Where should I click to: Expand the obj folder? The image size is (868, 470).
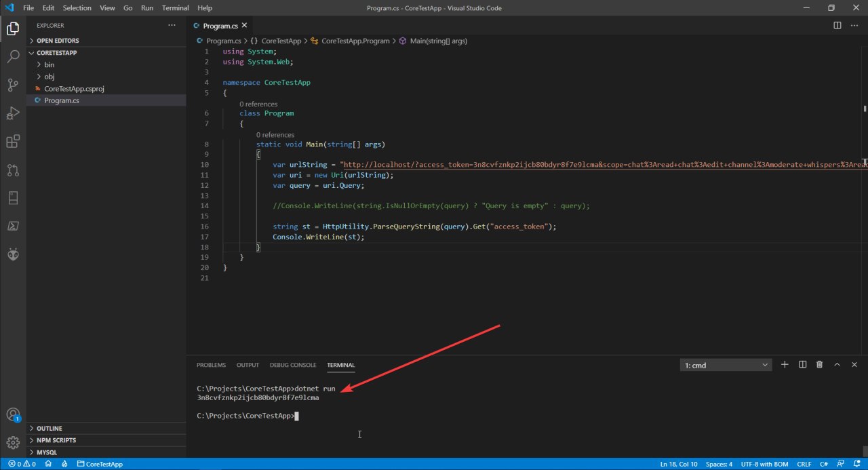pyautogui.click(x=106, y=77)
